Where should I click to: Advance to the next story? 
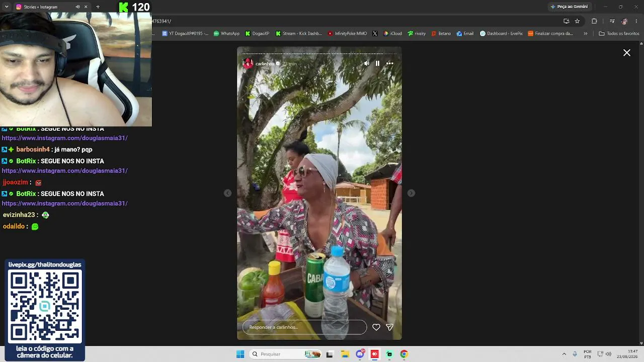point(411,193)
